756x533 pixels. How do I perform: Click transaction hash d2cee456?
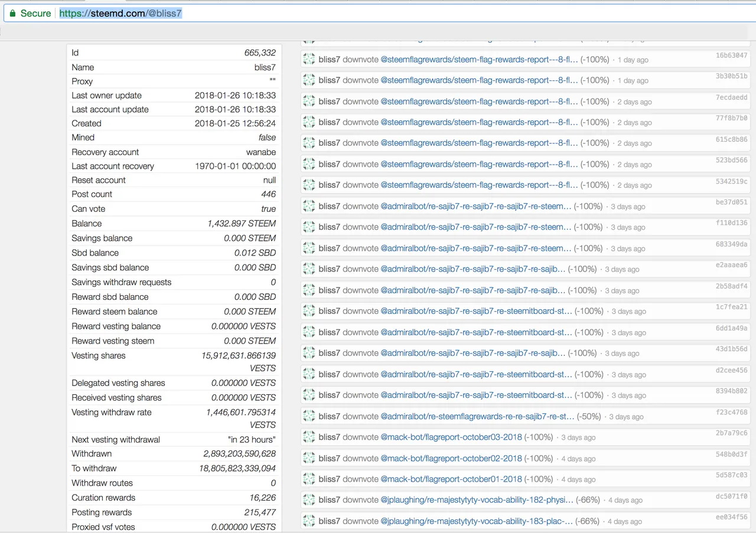731,370
